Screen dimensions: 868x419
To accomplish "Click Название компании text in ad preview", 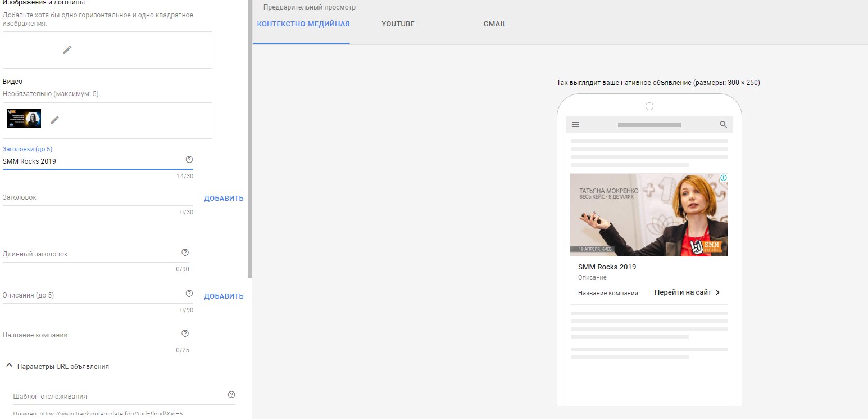I will [608, 293].
